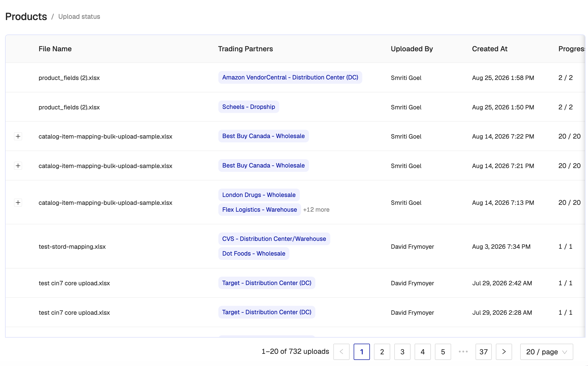
Task: Expand the 7:21 PM catalog-item-mapping upload row
Action: coord(18,166)
